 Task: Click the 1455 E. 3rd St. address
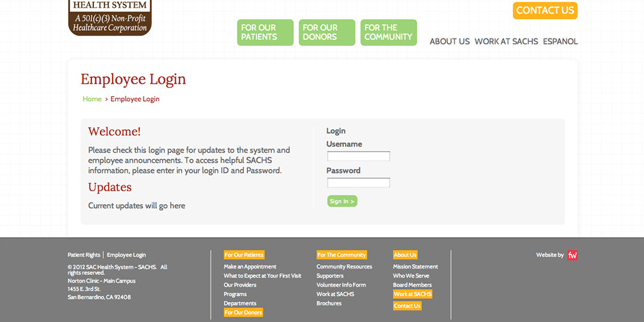pyautogui.click(x=84, y=289)
